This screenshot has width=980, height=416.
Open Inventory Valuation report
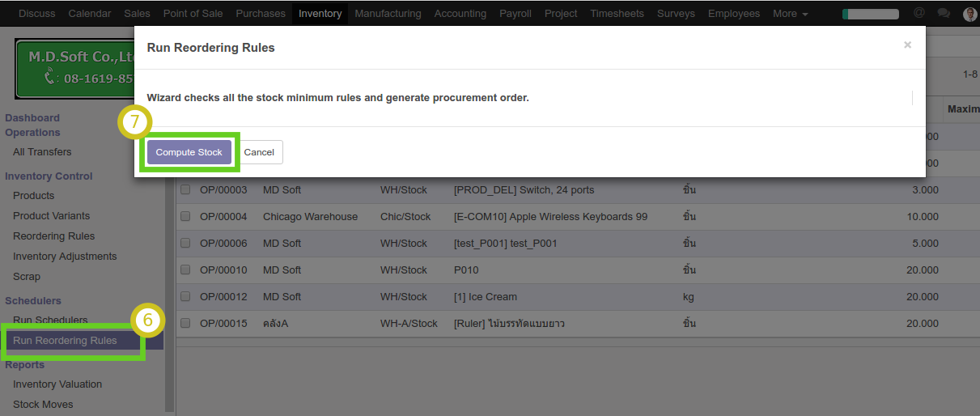click(57, 384)
